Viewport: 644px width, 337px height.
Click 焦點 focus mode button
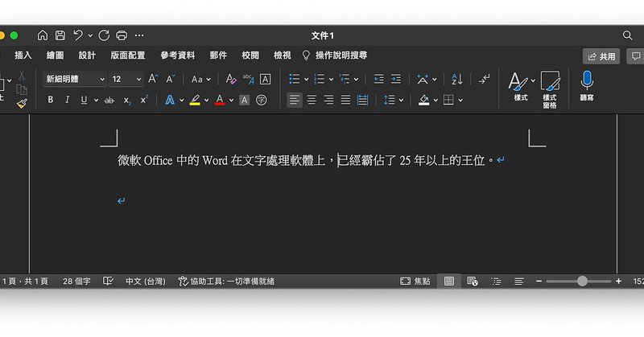pyautogui.click(x=415, y=282)
